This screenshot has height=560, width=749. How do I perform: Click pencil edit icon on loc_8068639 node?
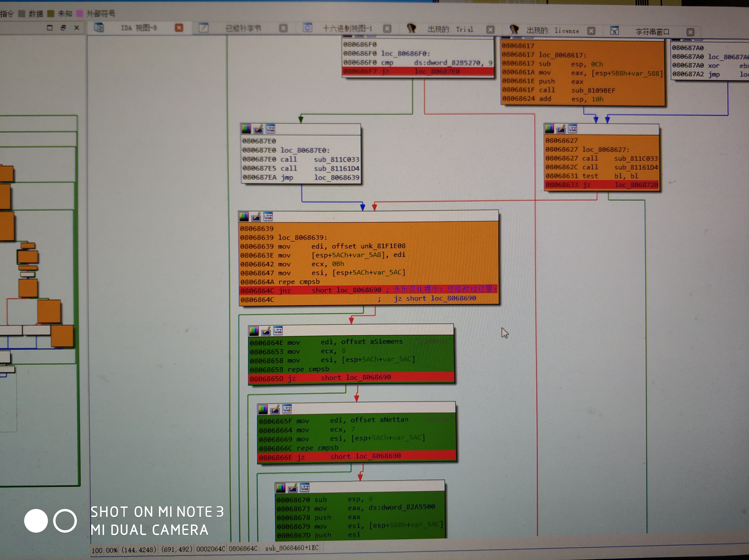[x=256, y=216]
